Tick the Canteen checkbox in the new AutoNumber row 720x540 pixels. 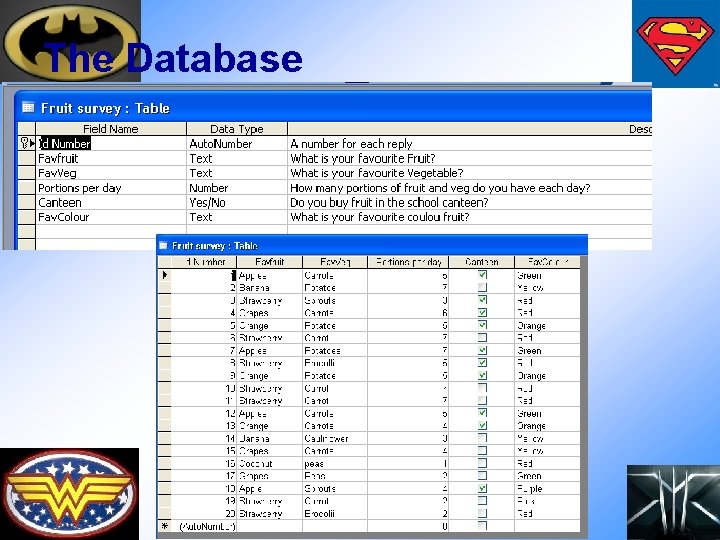(482, 526)
